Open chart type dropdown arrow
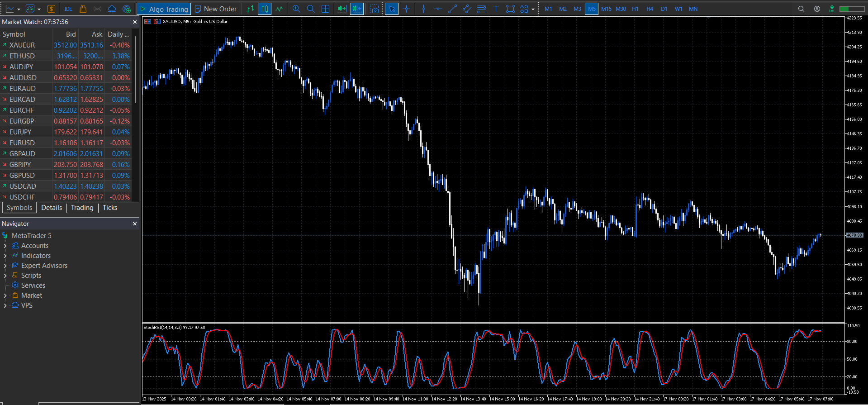 tap(19, 9)
